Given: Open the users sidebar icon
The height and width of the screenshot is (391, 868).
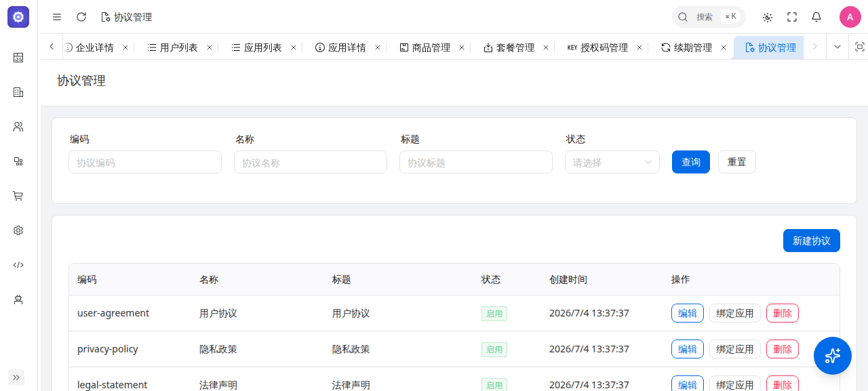Looking at the screenshot, I should (x=18, y=127).
